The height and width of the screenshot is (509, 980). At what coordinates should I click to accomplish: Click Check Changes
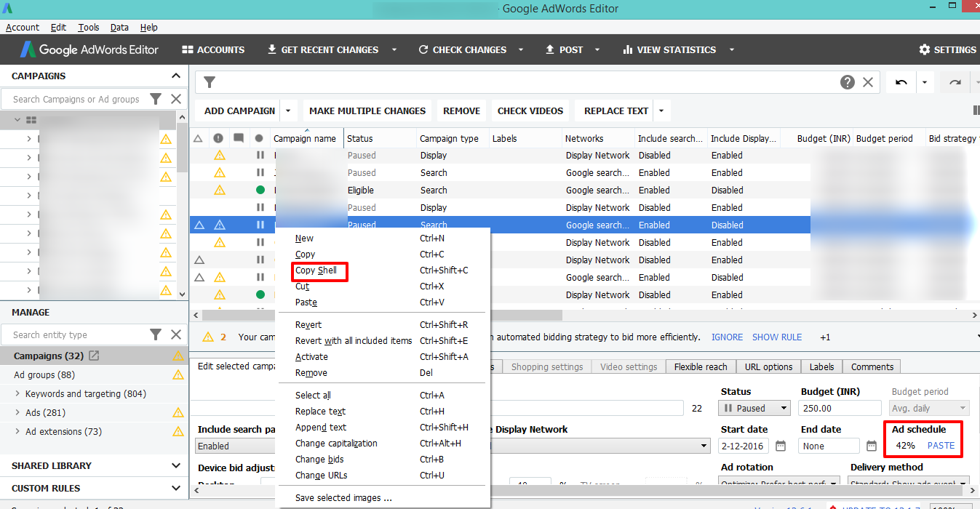462,49
